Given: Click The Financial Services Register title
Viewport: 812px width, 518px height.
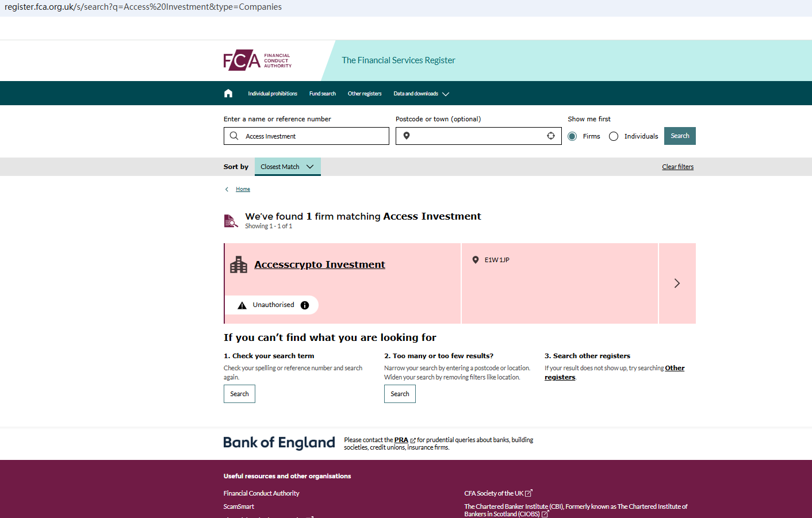Looking at the screenshot, I should click(399, 60).
